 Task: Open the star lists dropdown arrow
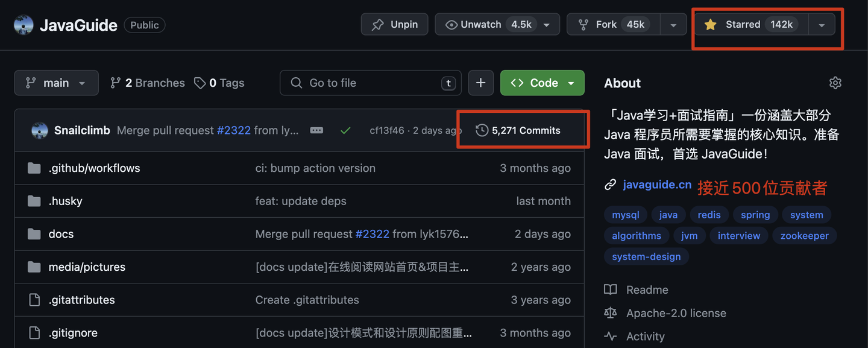[x=821, y=25]
